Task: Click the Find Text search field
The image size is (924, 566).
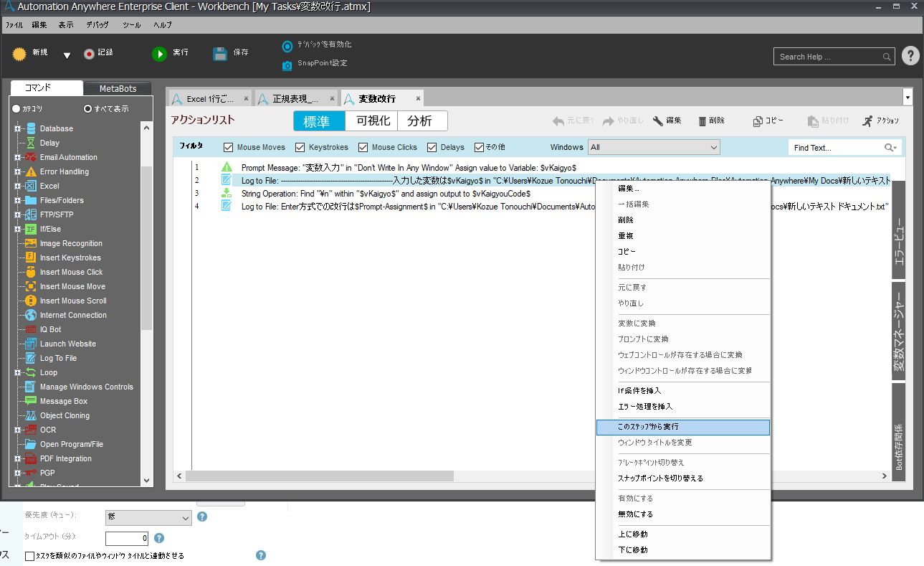Action: coord(844,147)
